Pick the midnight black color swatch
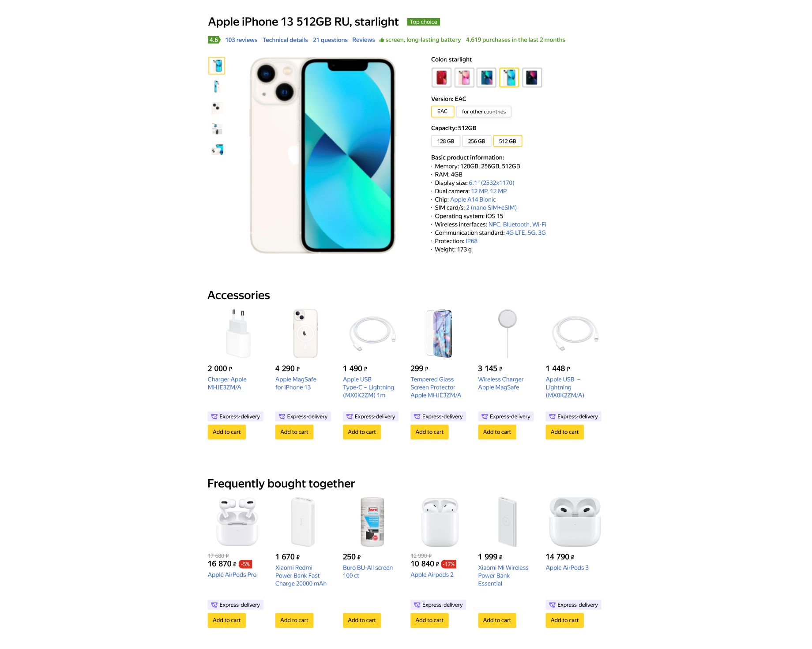This screenshot has width=812, height=649. point(532,78)
